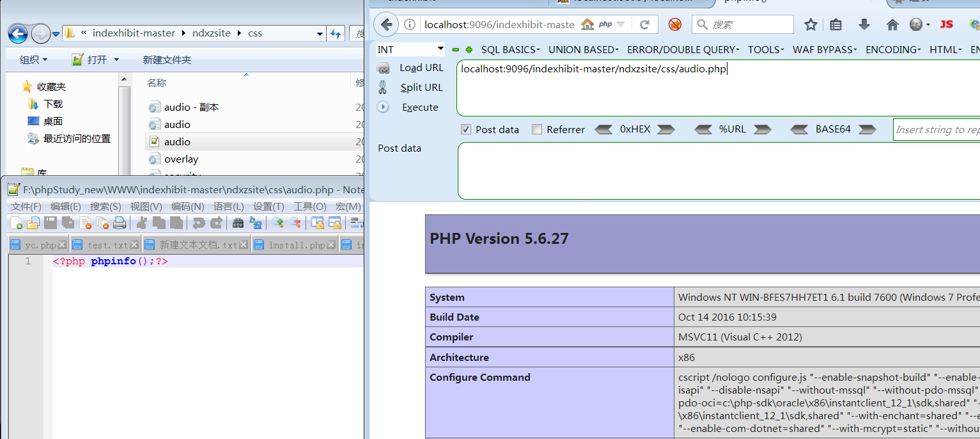
Task: Click the Find binoculars icon in Notepad++
Action: (x=238, y=223)
